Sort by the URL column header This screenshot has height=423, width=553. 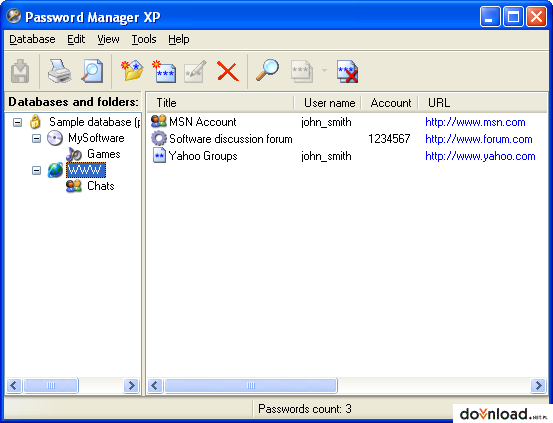[483, 103]
